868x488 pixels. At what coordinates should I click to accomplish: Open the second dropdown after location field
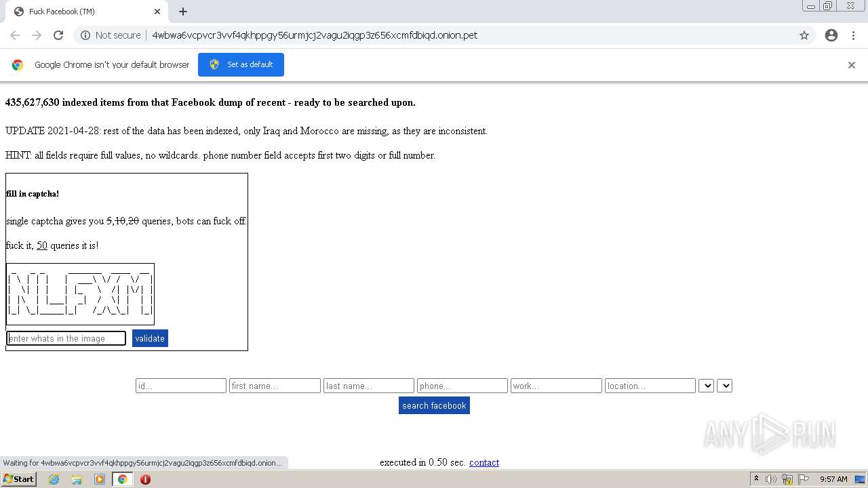(724, 386)
